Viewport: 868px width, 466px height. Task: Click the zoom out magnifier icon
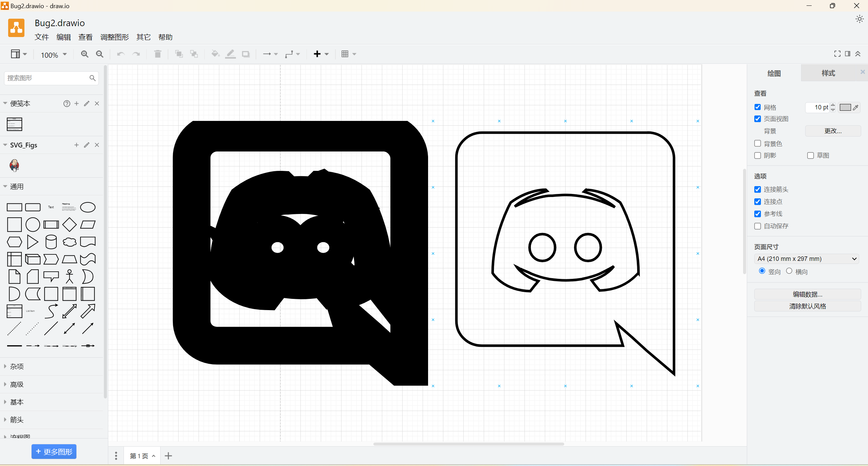pos(99,54)
